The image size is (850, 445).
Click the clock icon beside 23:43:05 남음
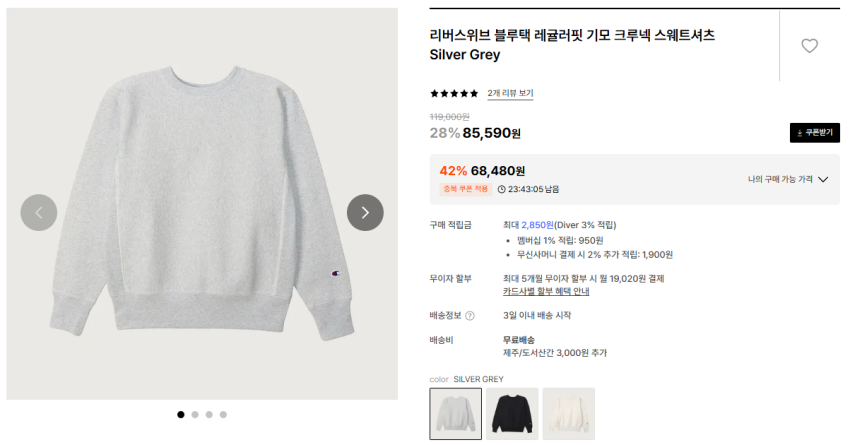click(502, 189)
